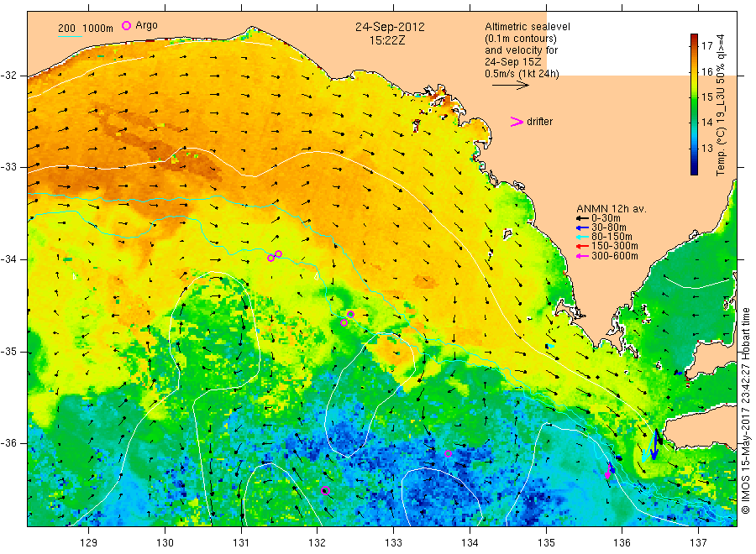Click the cyan 80-150m legend arrow
Image resolution: width=756 pixels, height=554 pixels.
coord(582,237)
